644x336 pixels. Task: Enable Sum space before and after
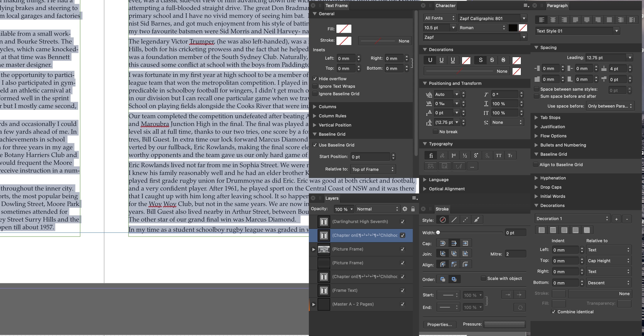click(537, 96)
